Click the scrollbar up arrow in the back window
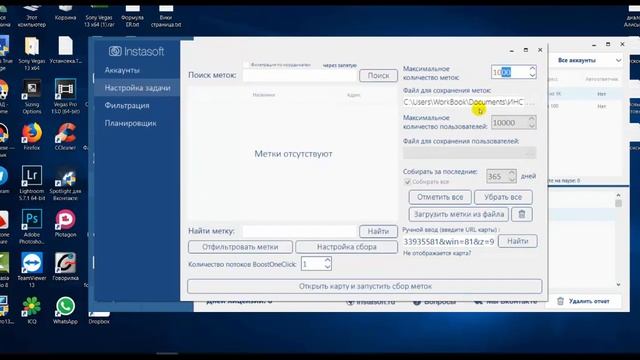Screen dimensions: 640x360 point(618,196)
